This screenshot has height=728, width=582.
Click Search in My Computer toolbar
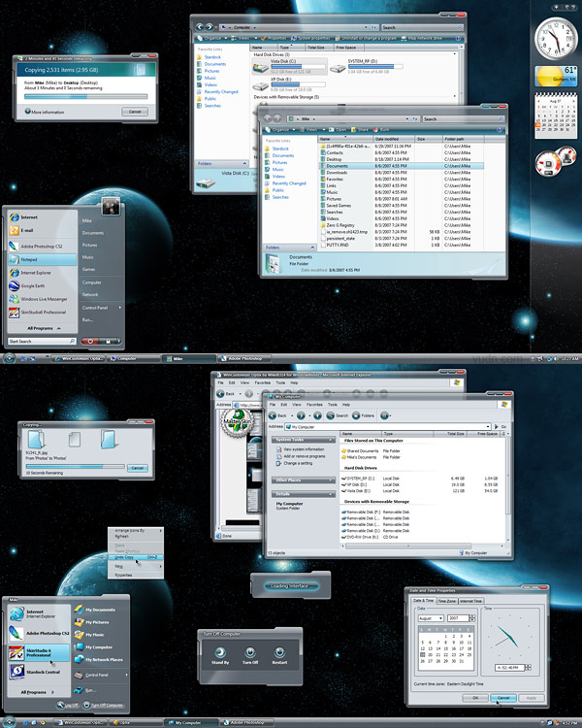(x=337, y=415)
